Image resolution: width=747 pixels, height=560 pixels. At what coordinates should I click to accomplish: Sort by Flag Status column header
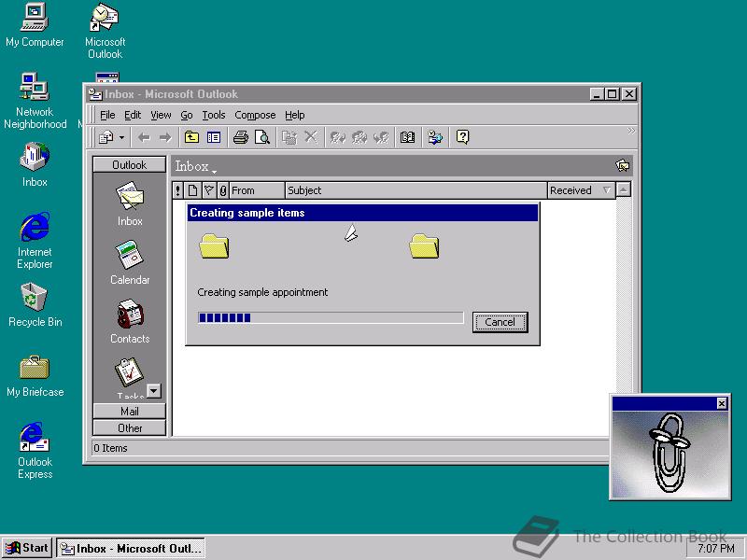208,190
